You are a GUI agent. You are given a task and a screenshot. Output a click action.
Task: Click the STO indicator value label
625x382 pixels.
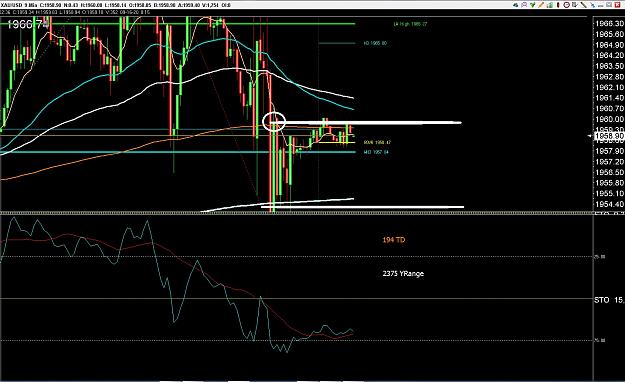tap(609, 300)
